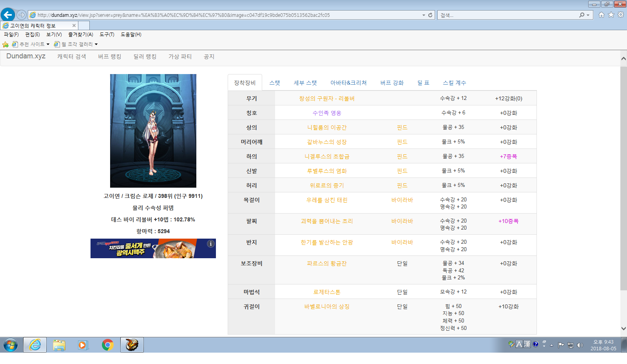Launch Chrome from the taskbar
627x364 pixels.
coord(107,345)
